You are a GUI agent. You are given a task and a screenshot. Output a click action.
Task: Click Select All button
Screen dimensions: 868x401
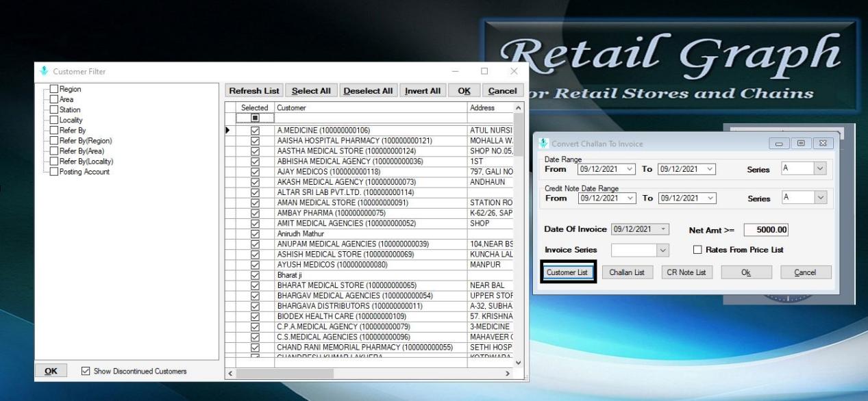click(x=311, y=90)
